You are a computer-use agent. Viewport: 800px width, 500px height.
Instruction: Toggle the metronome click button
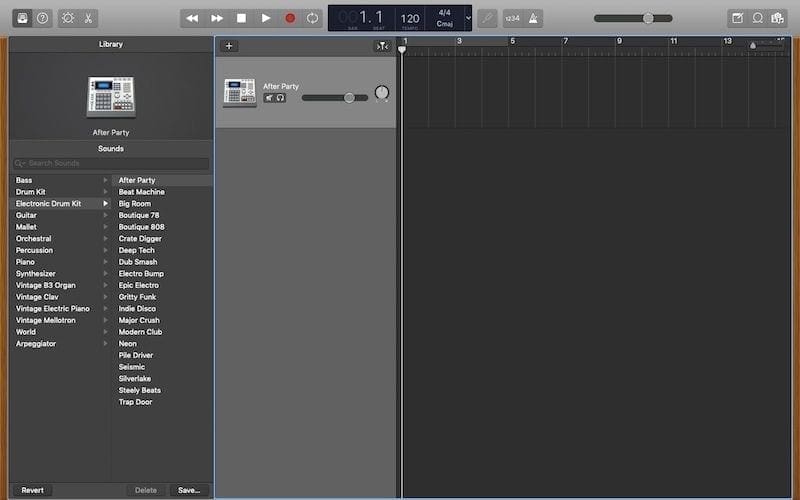pyautogui.click(x=533, y=18)
